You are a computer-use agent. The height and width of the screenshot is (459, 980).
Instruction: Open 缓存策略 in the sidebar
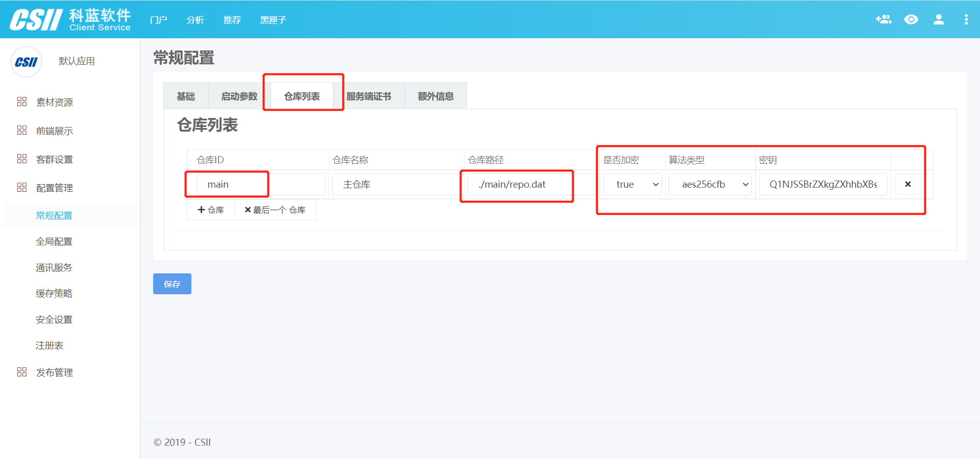tap(54, 293)
